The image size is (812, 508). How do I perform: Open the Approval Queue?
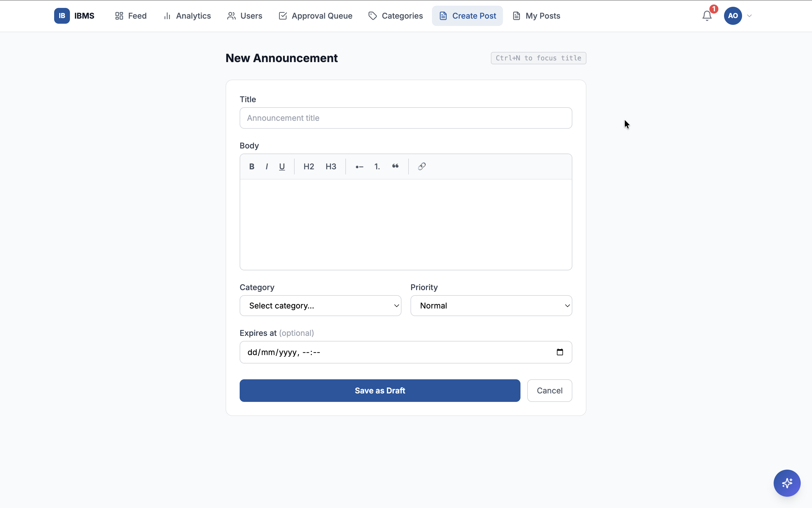[315, 16]
